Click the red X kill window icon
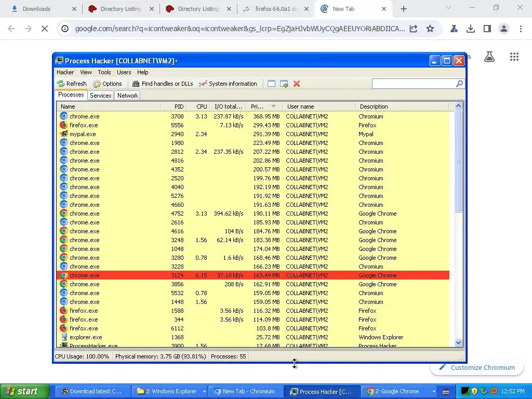This screenshot has height=399, width=532. click(297, 84)
